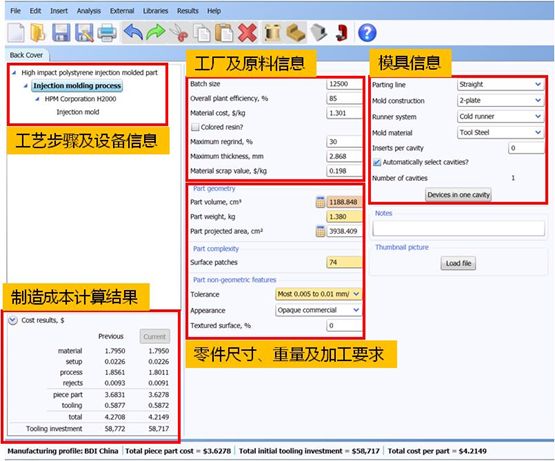The width and height of the screenshot is (555, 461).
Task: Click the Print icon in toolbar
Action: click(107, 33)
